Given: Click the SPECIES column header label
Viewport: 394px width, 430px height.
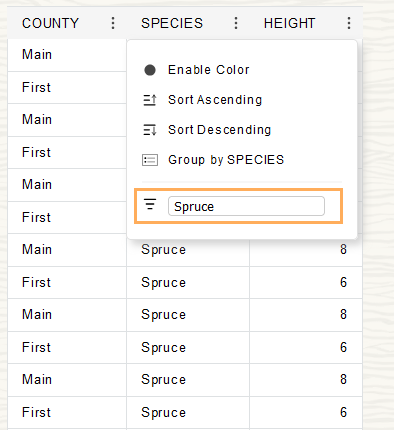Looking at the screenshot, I should 172,23.
